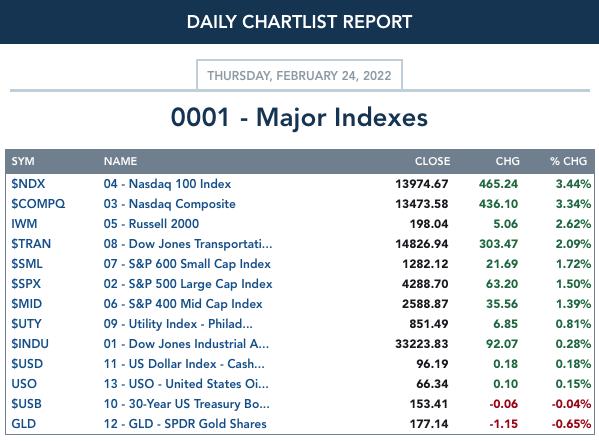Click the Thursday, February 24, 2022 date box
The height and width of the screenshot is (441, 599).
[300, 75]
